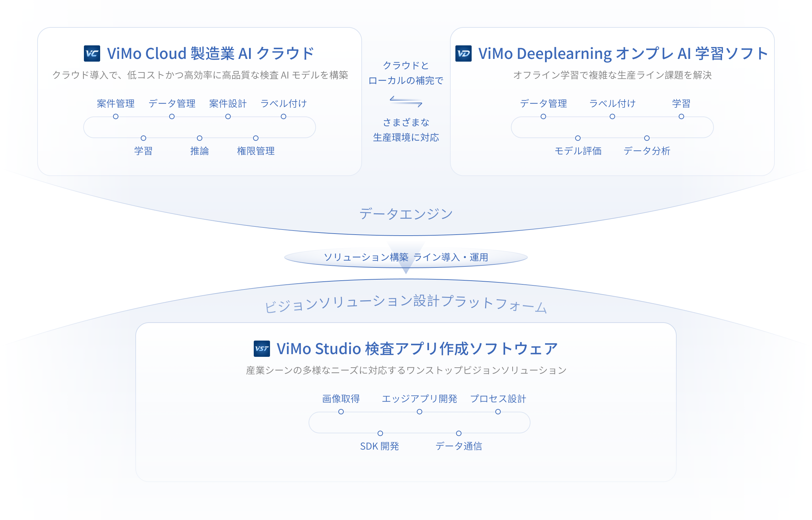Click the SDK 開発 feature label
The width and height of the screenshot is (812, 520).
point(380,446)
